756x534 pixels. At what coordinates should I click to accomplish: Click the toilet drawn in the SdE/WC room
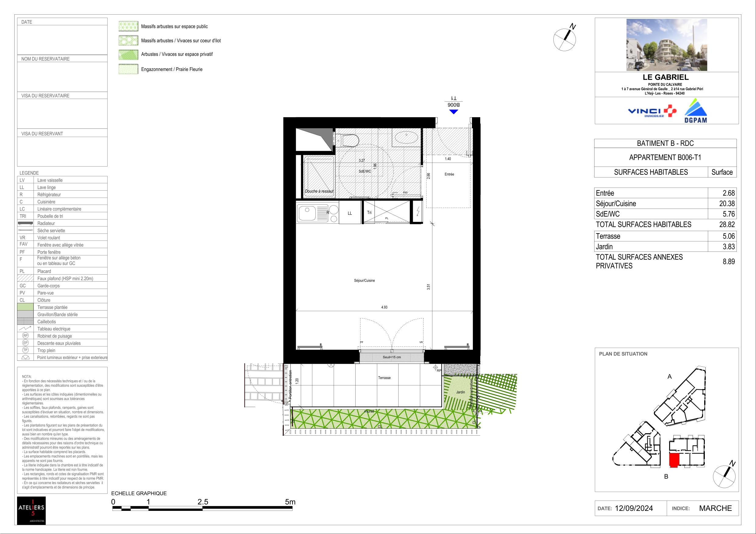[347, 140]
